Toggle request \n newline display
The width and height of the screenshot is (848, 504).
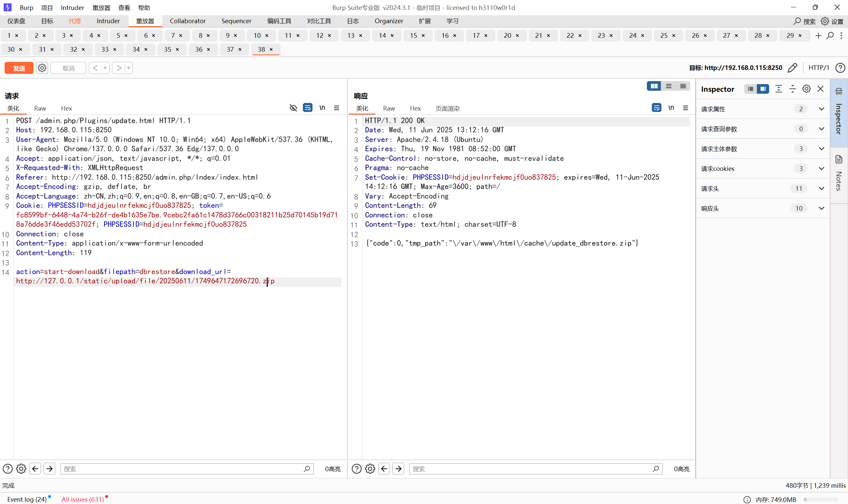322,108
